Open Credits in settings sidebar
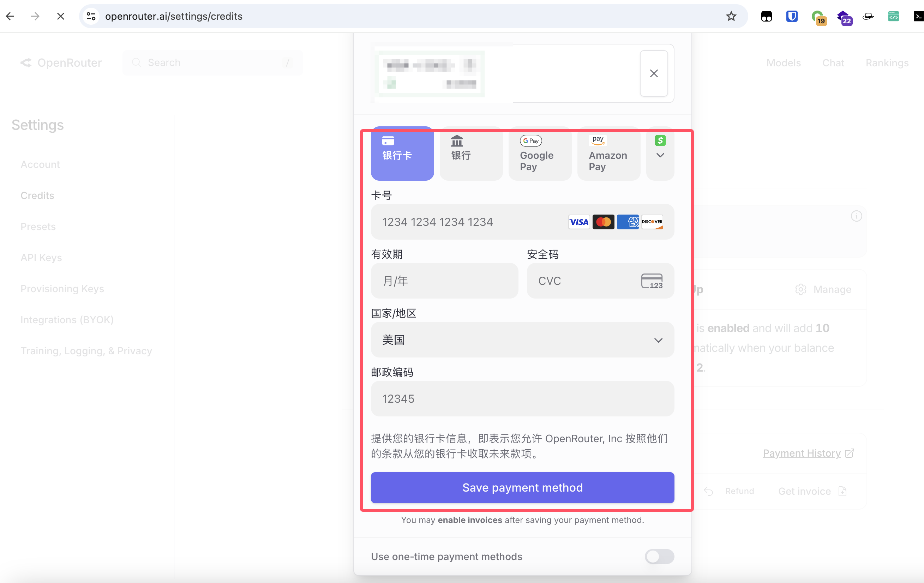This screenshot has height=583, width=924. point(37,196)
